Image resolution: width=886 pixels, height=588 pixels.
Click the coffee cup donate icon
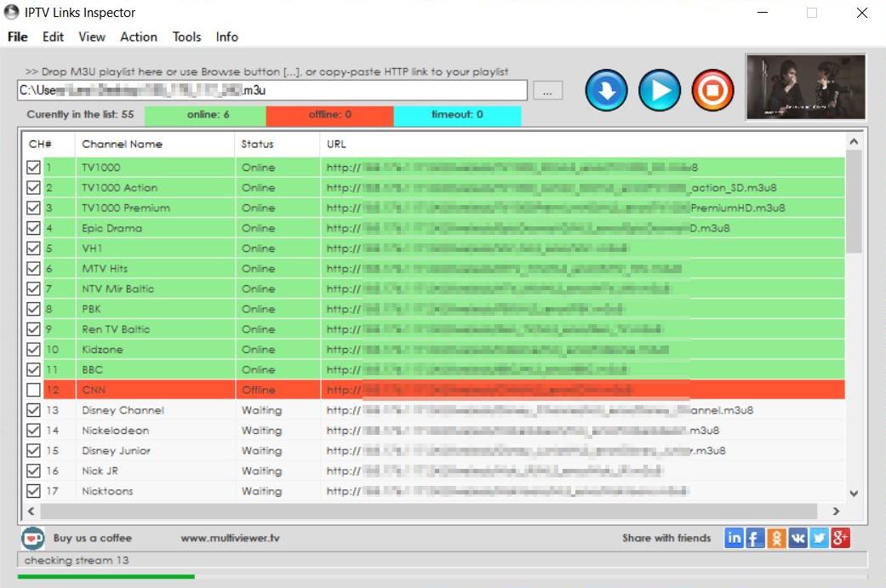click(x=32, y=538)
